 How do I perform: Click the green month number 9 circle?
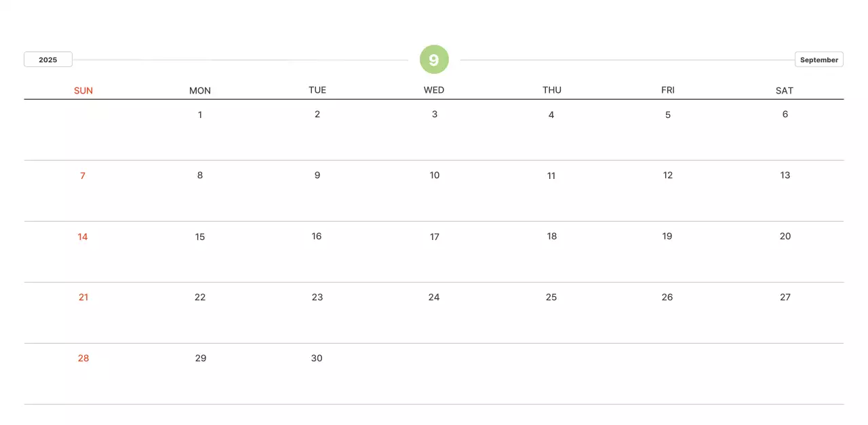pyautogui.click(x=434, y=60)
